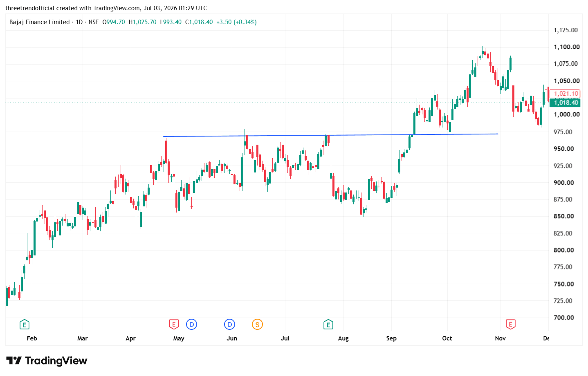Click the Sep label on time axis
Screen dimensions: 588x376
391,338
